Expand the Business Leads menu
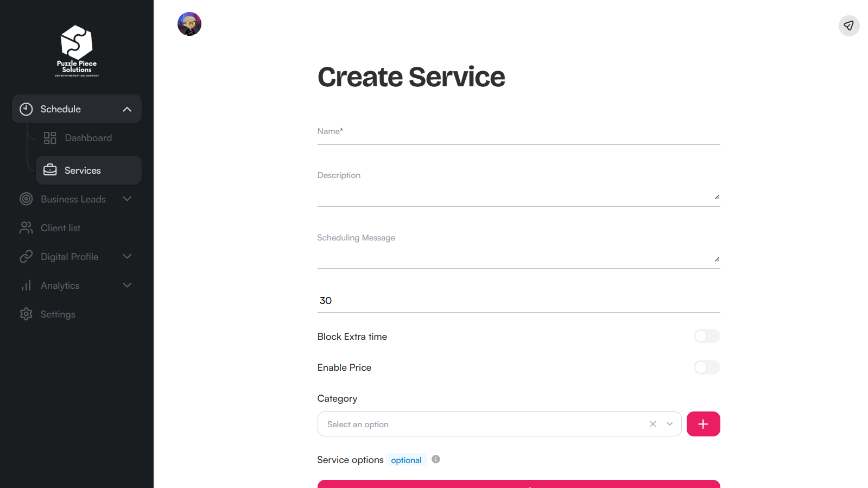 [x=127, y=199]
